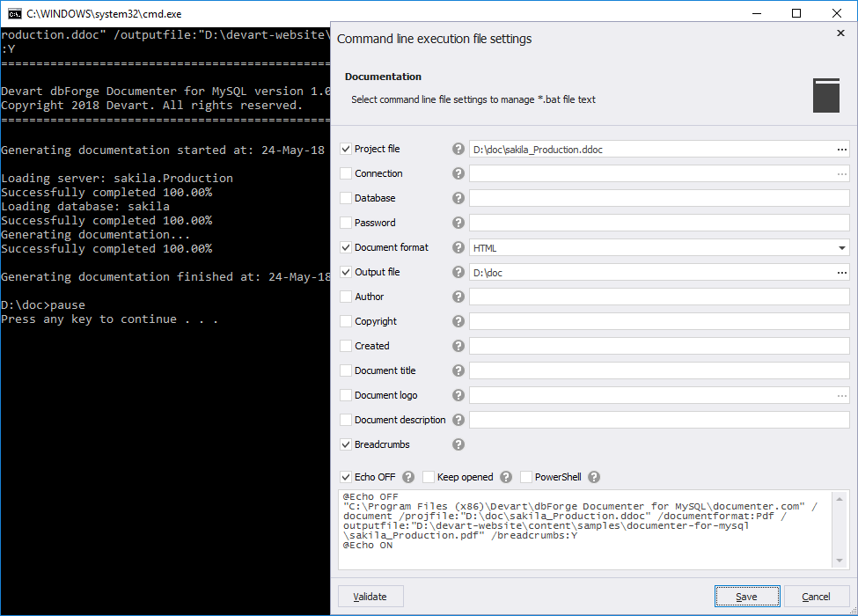
Task: Open help for Author option
Action: [458, 297]
